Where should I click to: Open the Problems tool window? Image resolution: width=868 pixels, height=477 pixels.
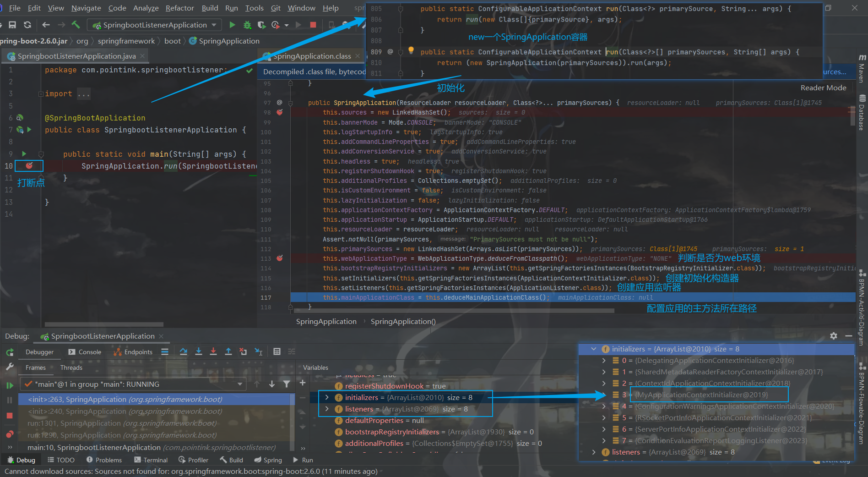tap(104, 460)
